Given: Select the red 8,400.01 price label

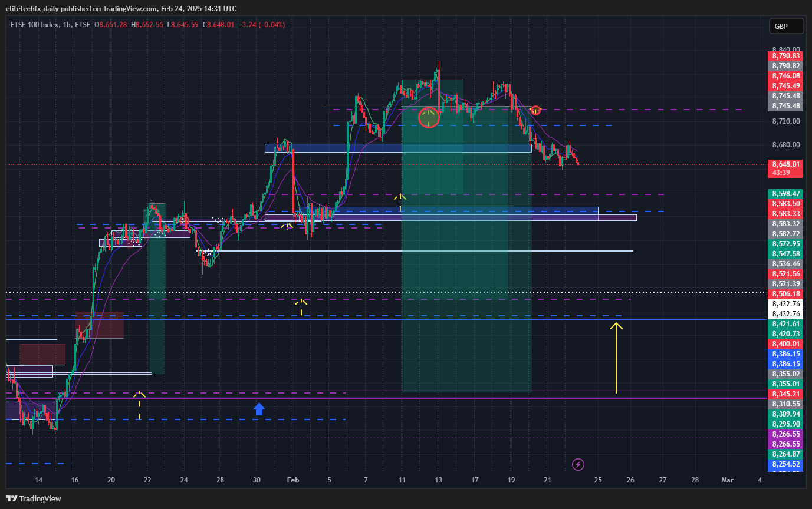Looking at the screenshot, I should 785,344.
